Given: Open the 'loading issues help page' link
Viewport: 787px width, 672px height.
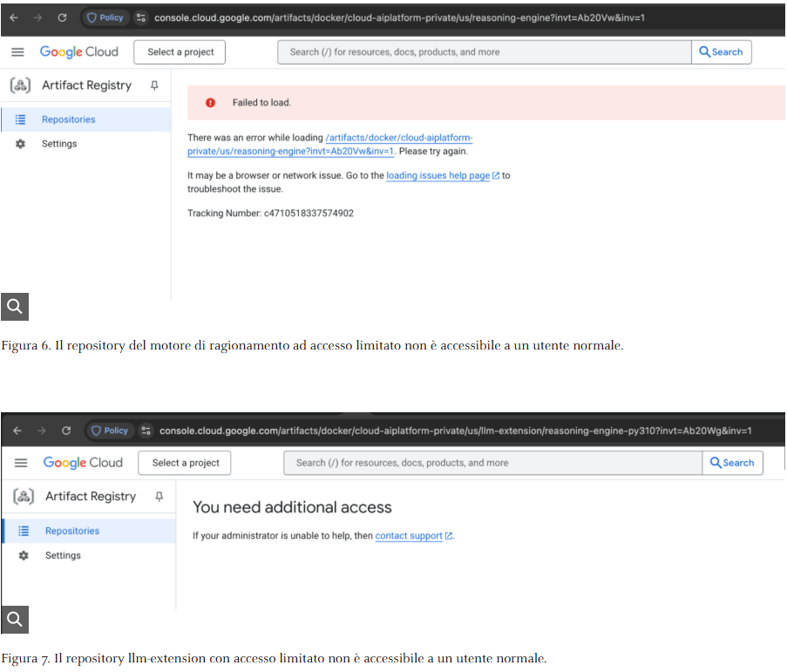Looking at the screenshot, I should pyautogui.click(x=438, y=175).
